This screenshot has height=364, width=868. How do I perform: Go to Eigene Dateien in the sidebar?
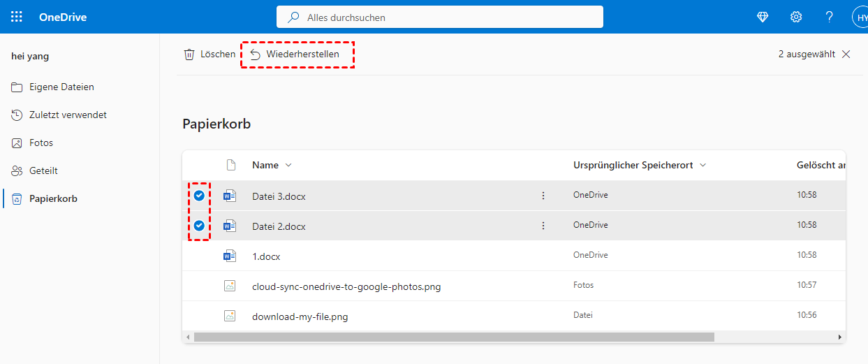[x=61, y=87]
